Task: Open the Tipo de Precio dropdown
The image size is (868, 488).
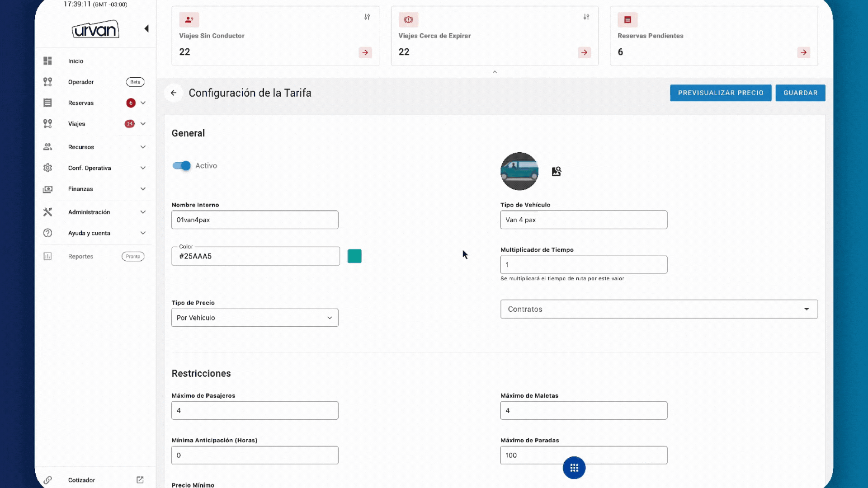Action: [x=255, y=318]
